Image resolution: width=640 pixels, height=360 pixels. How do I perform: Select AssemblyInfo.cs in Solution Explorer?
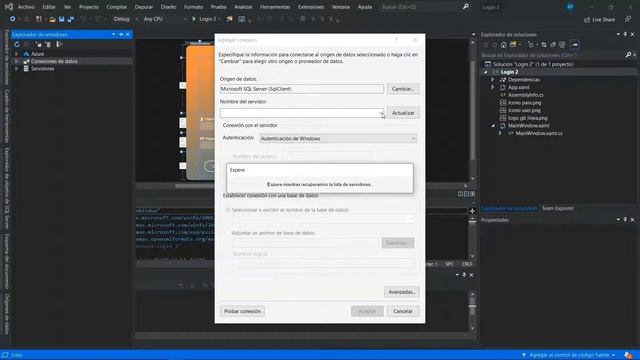point(526,95)
